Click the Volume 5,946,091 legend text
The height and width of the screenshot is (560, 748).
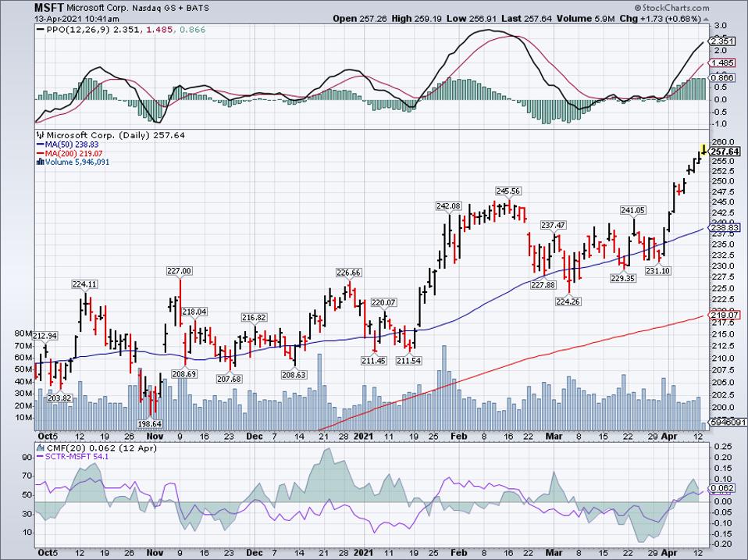pos(77,162)
